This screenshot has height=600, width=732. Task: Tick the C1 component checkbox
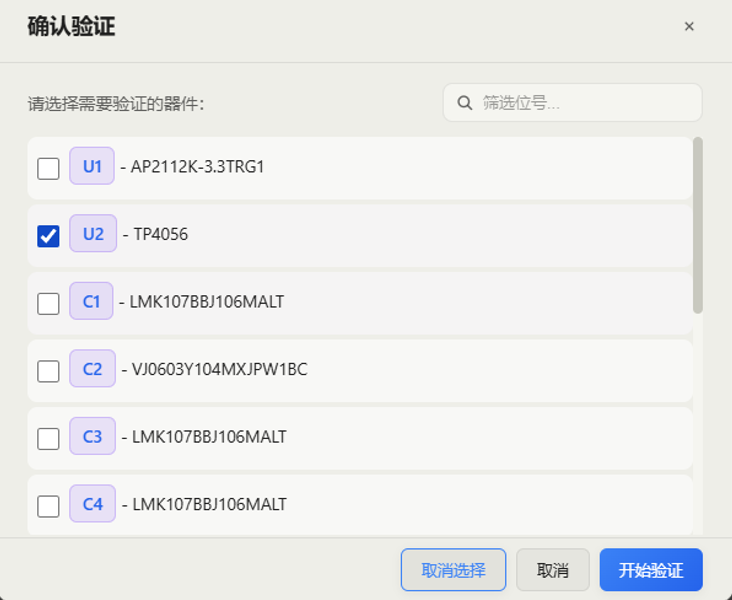point(48,304)
